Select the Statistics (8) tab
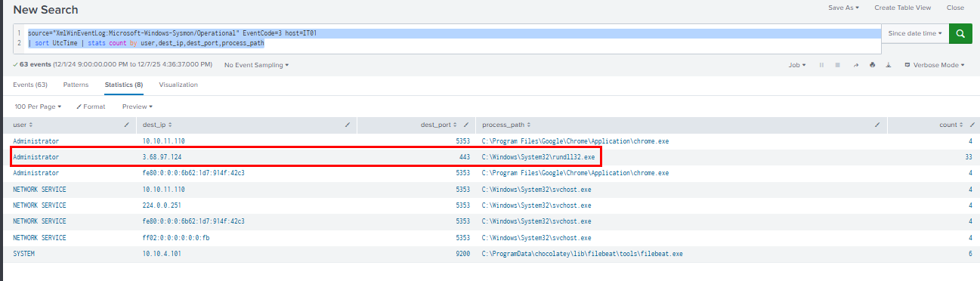The height and width of the screenshot is (281, 980). click(124, 85)
